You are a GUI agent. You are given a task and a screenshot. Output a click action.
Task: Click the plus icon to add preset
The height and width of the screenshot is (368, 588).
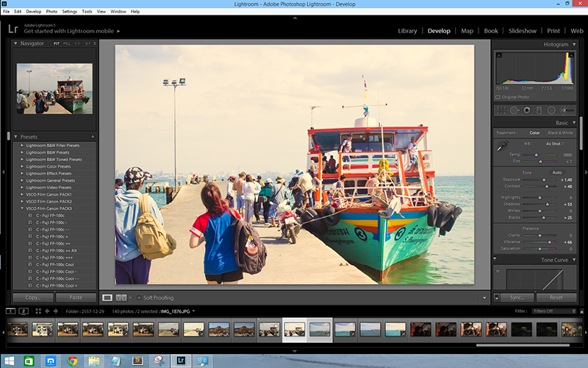pos(92,137)
